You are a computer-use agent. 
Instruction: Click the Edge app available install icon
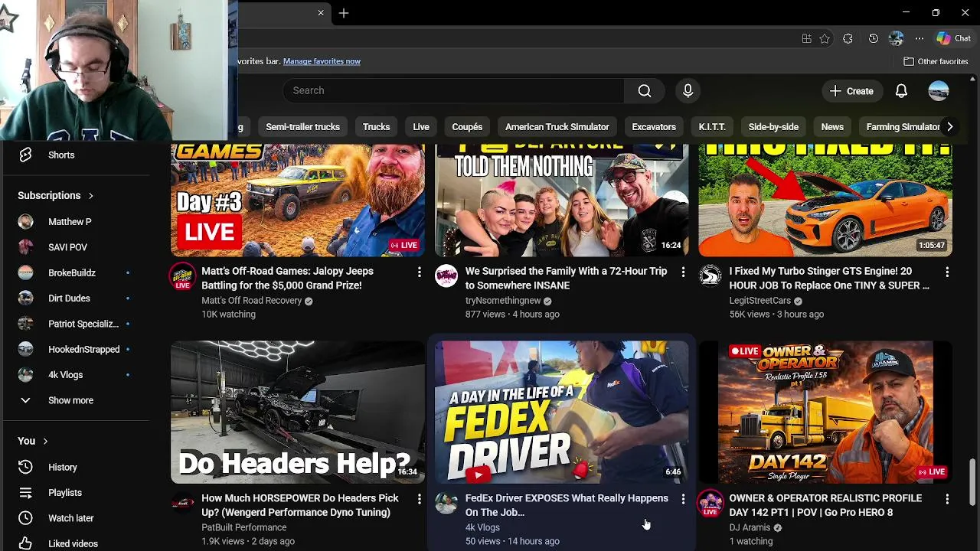tap(806, 38)
